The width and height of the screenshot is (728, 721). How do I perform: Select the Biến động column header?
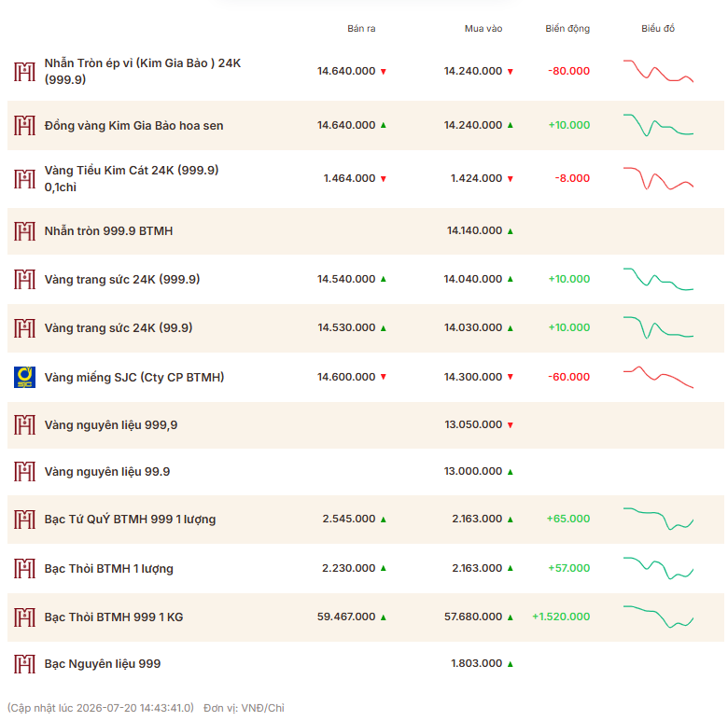click(x=567, y=28)
